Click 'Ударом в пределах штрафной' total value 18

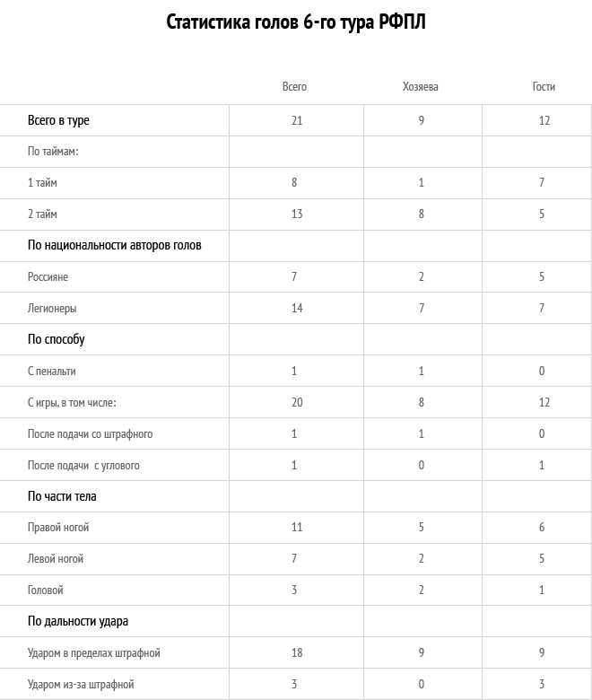297,652
